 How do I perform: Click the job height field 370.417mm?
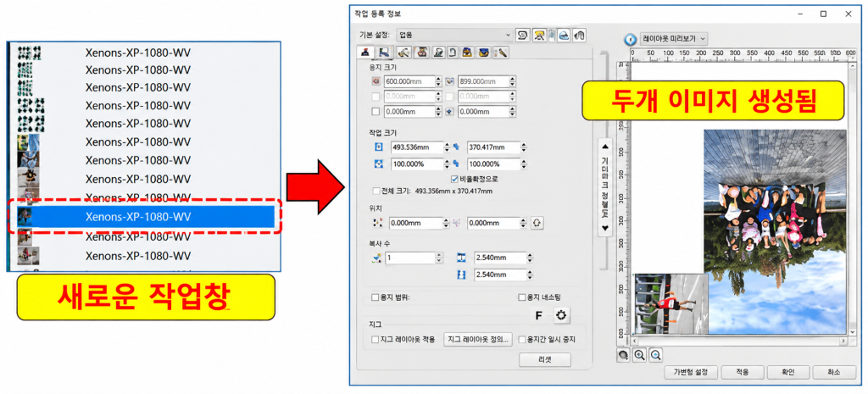pos(494,147)
